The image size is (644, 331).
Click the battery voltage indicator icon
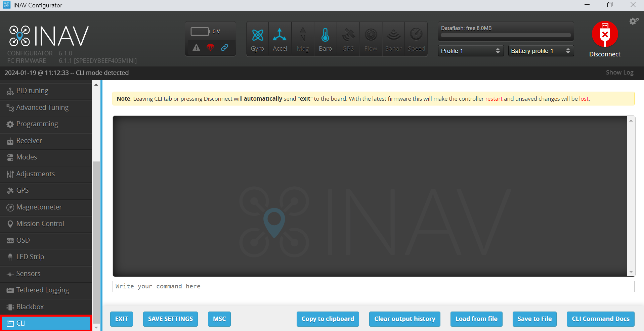200,32
